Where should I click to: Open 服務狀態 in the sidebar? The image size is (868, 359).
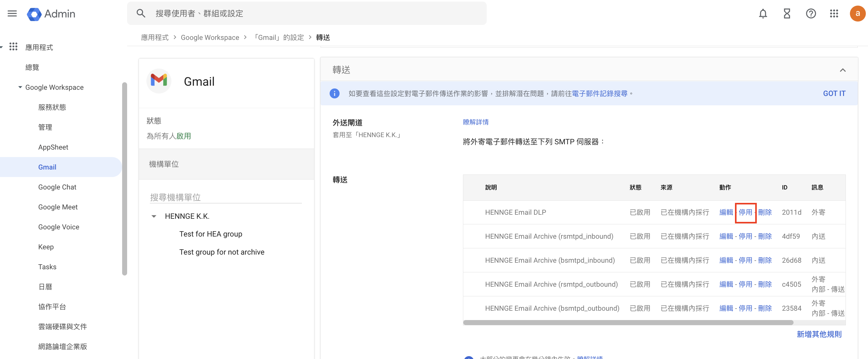[x=52, y=107]
